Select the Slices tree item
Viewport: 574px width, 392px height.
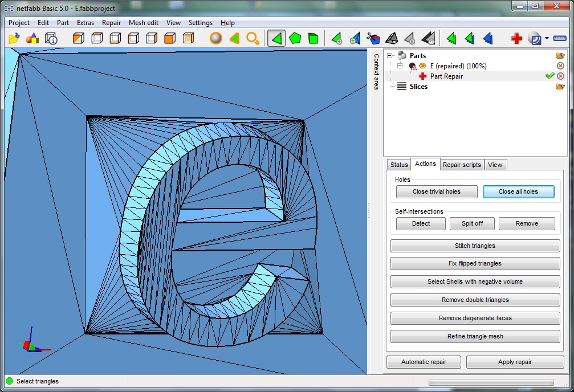click(418, 87)
